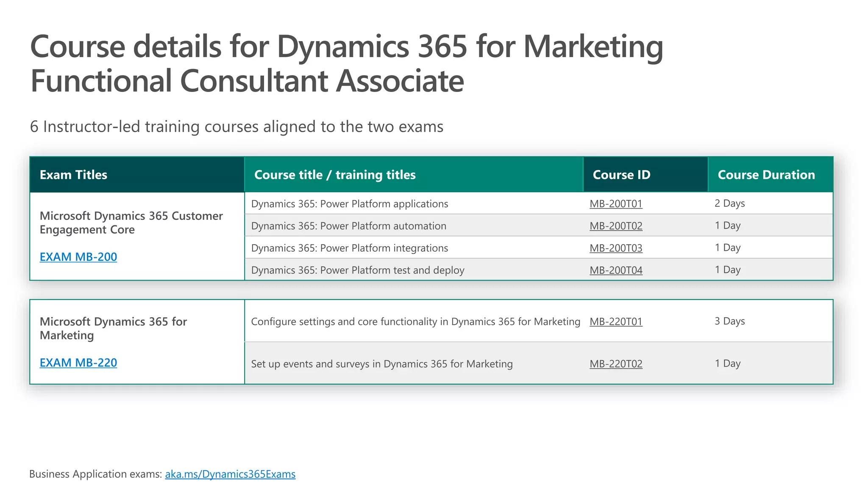Click '1 Day' duration in MB-200T04 row
The height and width of the screenshot is (488, 868).
coord(727,269)
